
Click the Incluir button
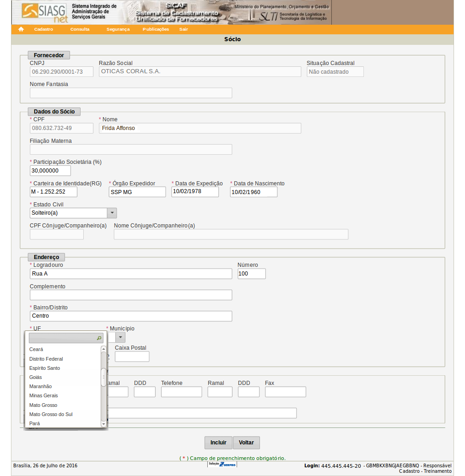coord(218,443)
